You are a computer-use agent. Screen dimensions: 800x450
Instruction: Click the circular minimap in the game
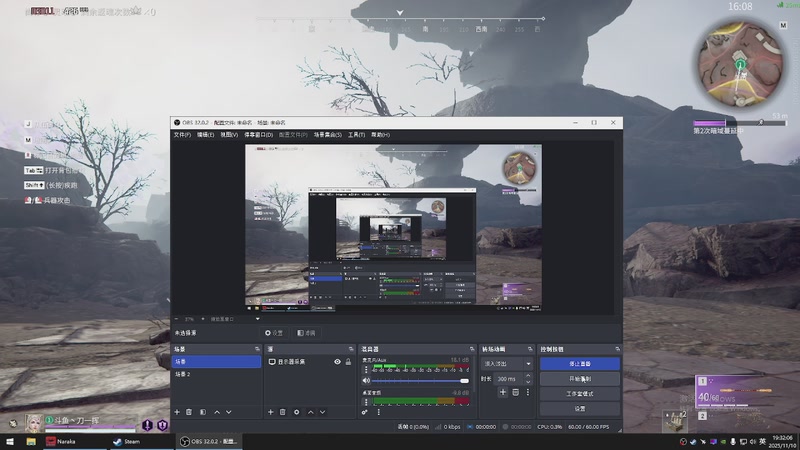click(740, 63)
